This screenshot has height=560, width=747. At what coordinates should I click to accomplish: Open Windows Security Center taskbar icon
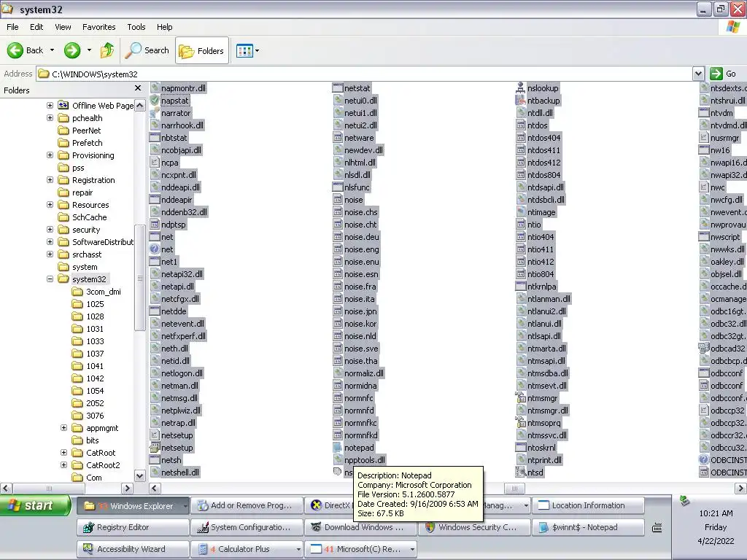(x=430, y=527)
